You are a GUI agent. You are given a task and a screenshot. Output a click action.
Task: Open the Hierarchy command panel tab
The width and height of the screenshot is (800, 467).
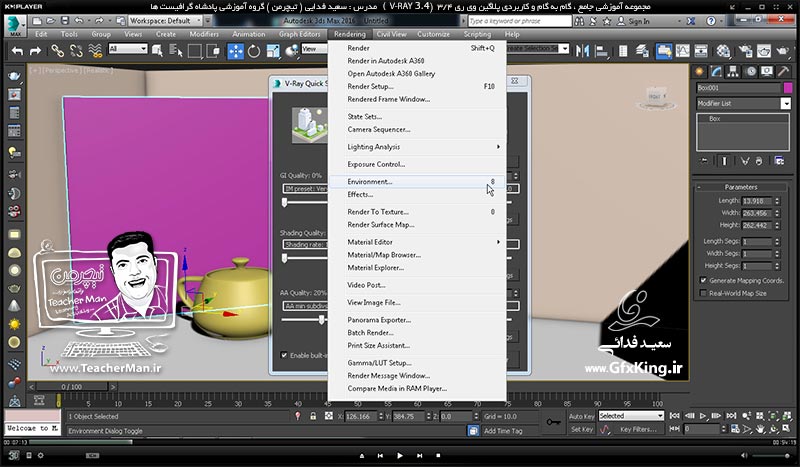point(733,72)
